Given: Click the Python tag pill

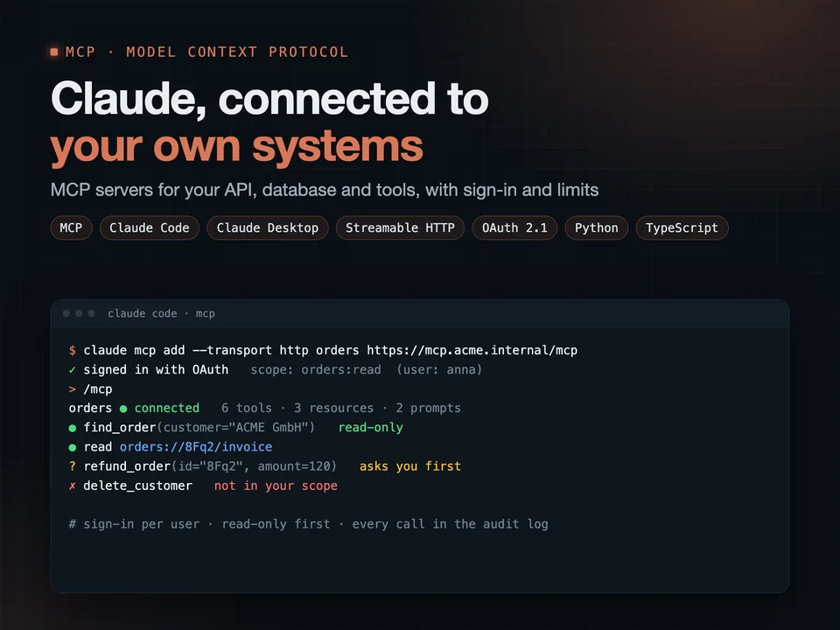Looking at the screenshot, I should coord(596,227).
